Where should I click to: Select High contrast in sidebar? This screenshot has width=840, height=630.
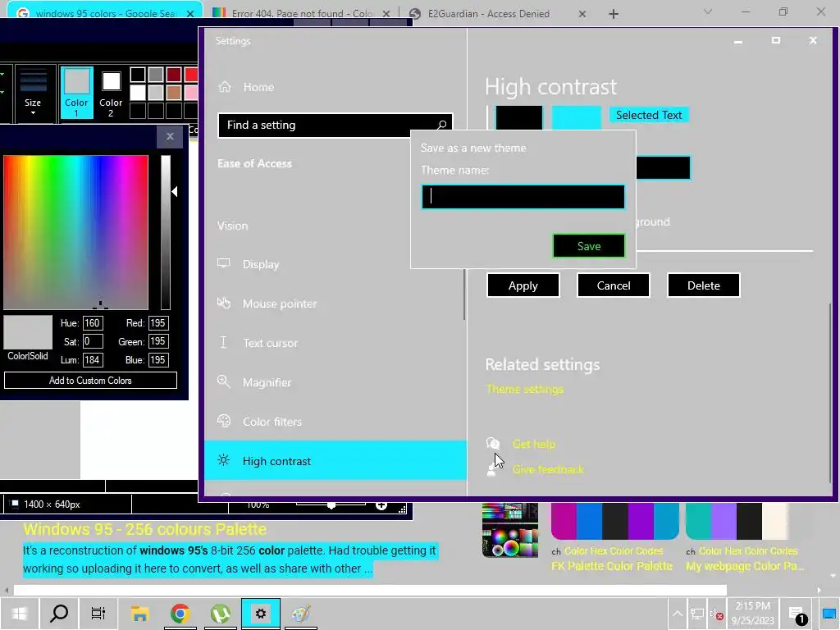(x=336, y=461)
